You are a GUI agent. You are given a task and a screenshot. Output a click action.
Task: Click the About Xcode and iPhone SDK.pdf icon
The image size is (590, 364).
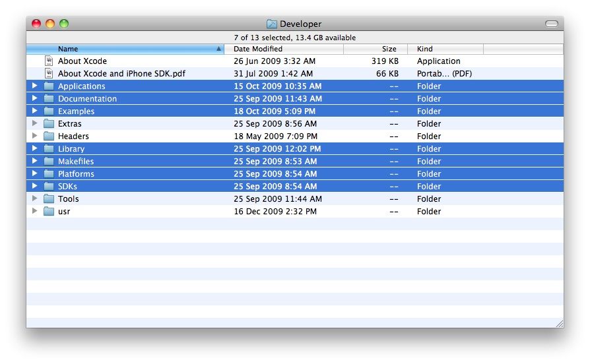49,73
